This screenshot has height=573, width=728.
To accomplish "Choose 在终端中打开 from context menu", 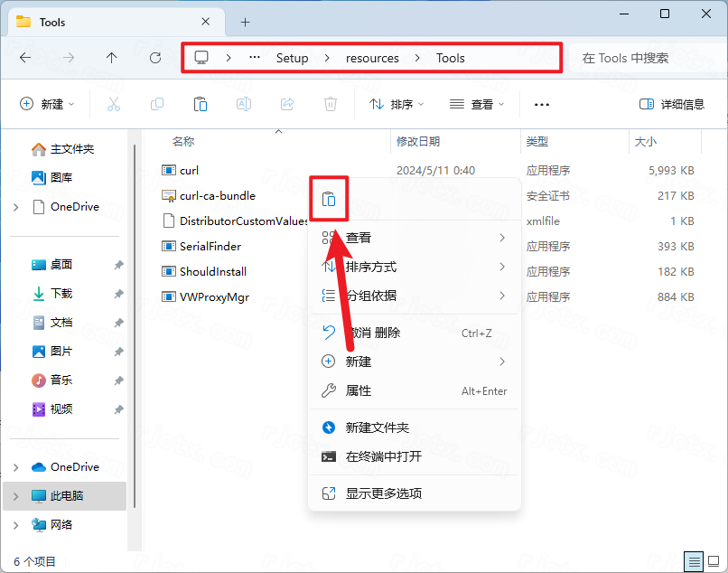I will point(383,456).
